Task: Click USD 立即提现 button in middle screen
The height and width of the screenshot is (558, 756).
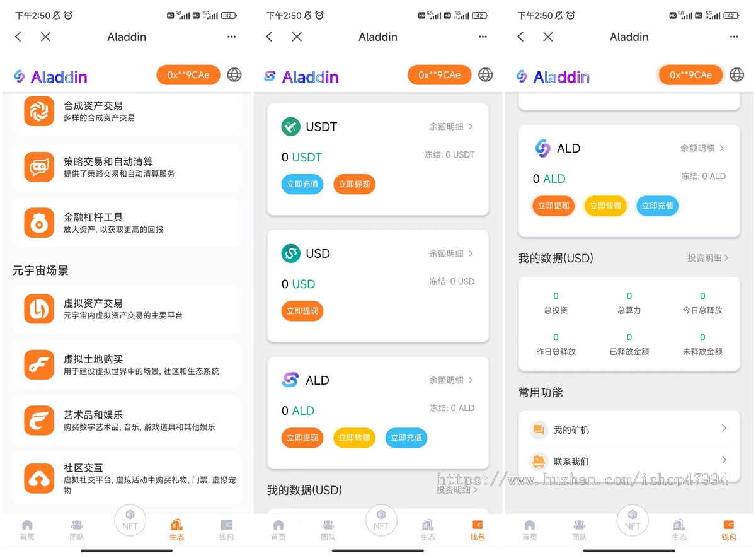Action: pos(302,311)
